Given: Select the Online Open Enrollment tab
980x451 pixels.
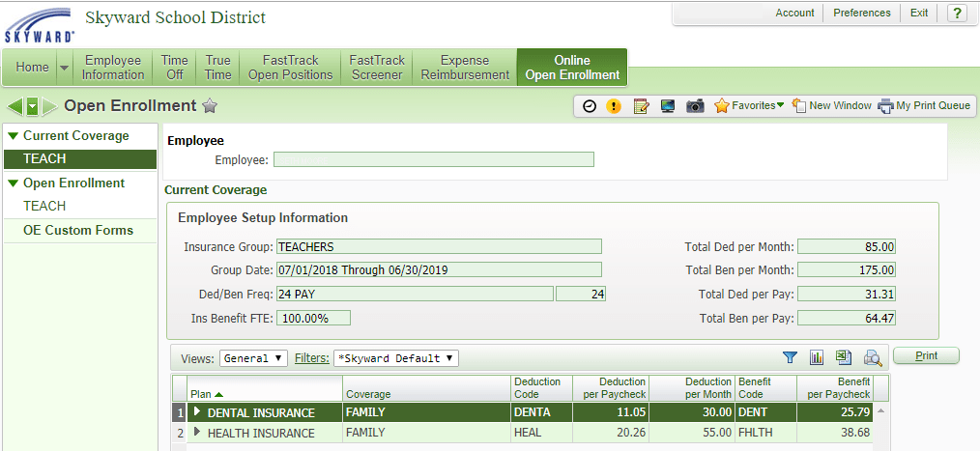Looking at the screenshot, I should (572, 68).
